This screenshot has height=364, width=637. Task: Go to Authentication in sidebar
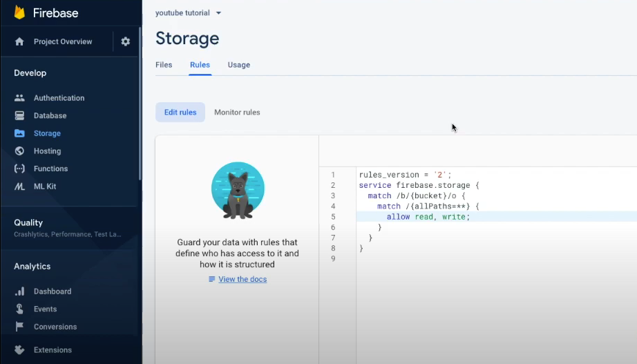59,98
